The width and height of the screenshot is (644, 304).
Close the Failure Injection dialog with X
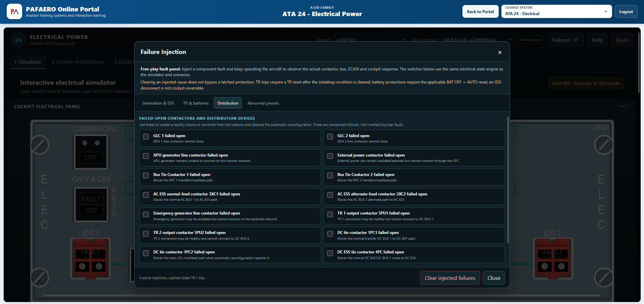click(x=500, y=52)
